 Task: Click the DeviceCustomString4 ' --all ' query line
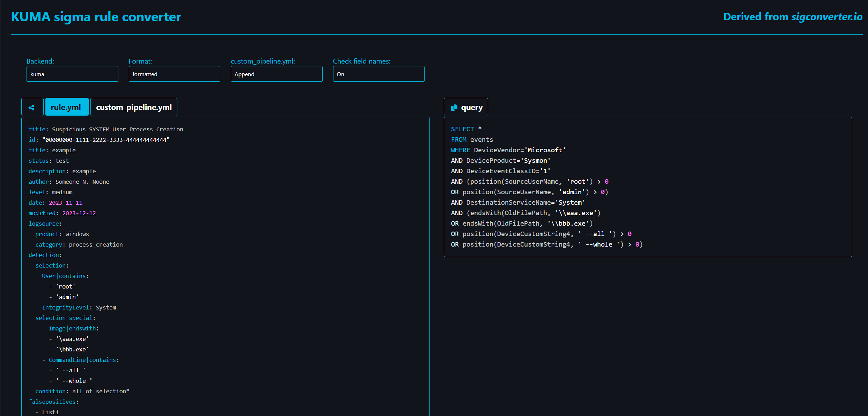(541, 234)
